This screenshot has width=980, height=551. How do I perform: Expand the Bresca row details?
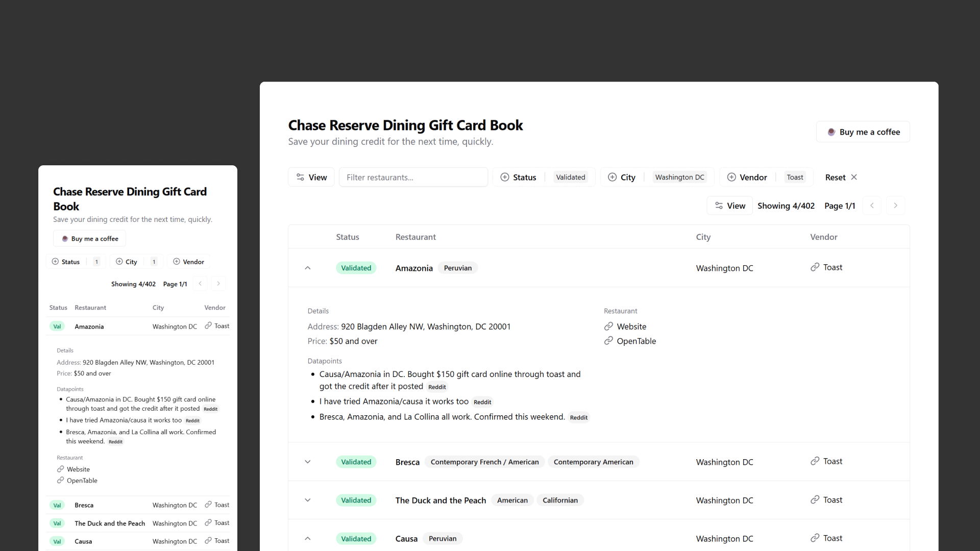click(308, 462)
